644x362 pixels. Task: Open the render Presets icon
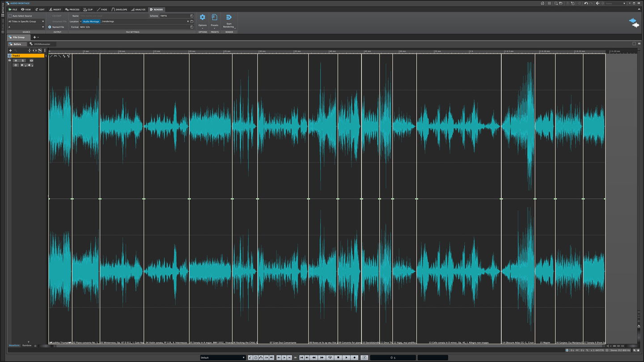(215, 17)
